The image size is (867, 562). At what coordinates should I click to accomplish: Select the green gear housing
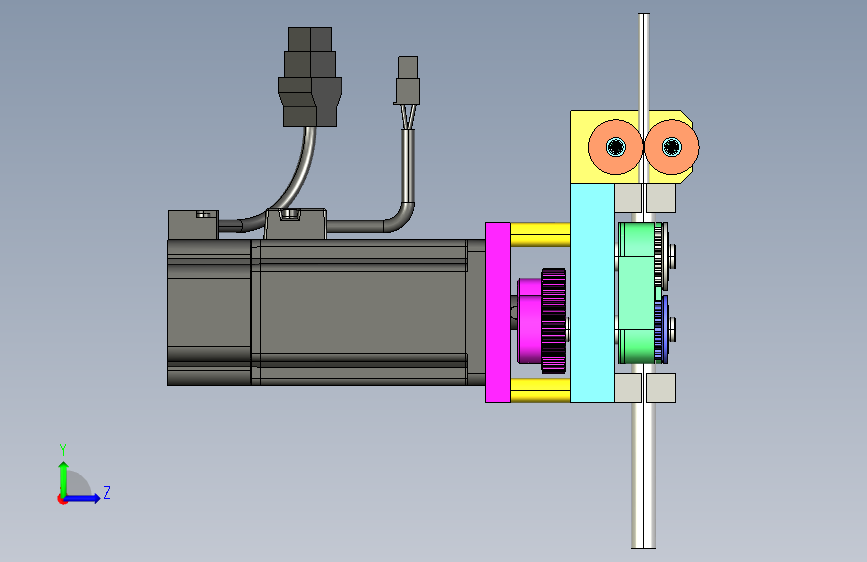tap(637, 293)
